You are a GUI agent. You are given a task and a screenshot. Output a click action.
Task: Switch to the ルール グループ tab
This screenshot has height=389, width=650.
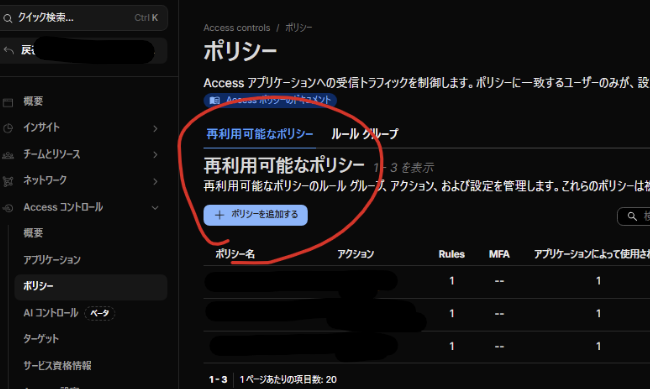click(x=364, y=134)
